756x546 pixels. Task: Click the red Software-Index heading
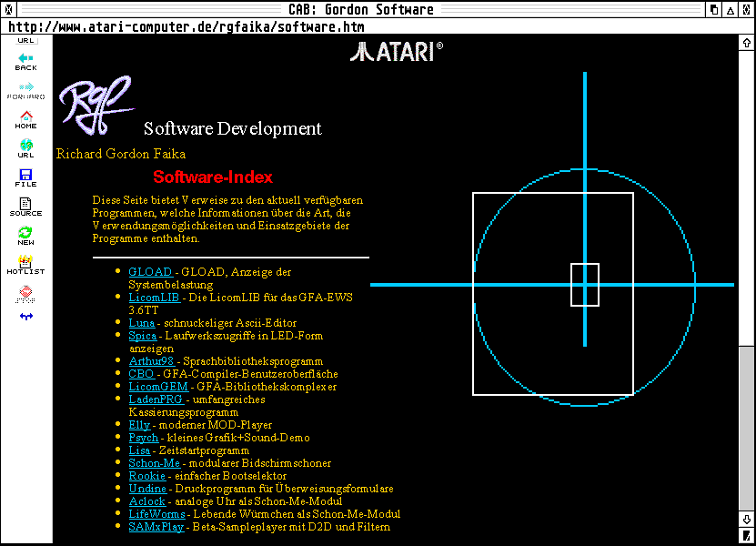(213, 177)
